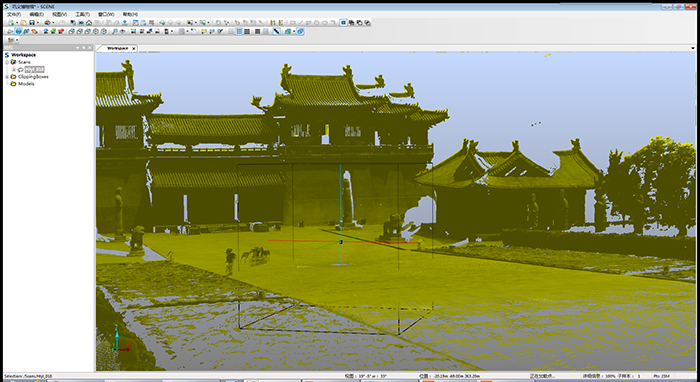700x382 pixels.
Task: Click the printer icon in the top toolbar
Action: click(47, 23)
